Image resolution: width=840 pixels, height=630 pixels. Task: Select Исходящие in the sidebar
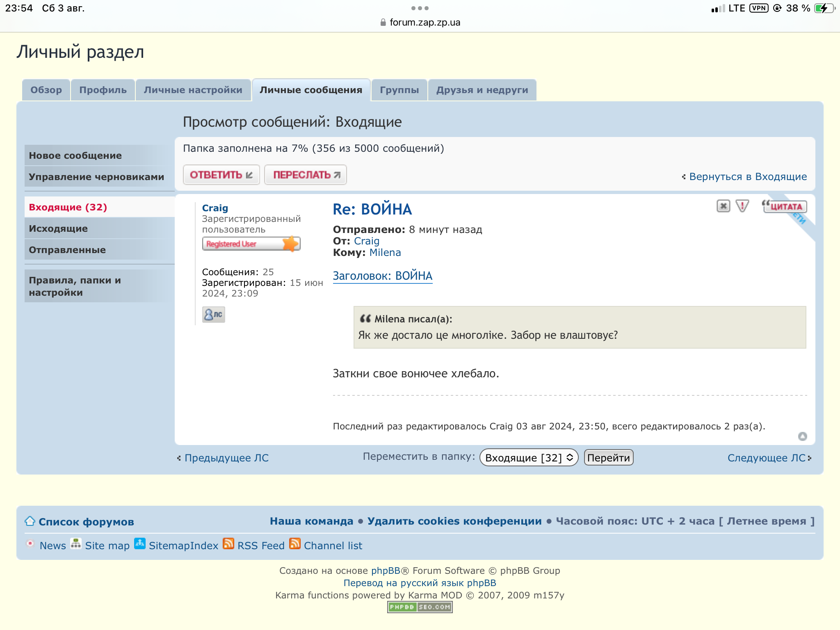point(58,228)
